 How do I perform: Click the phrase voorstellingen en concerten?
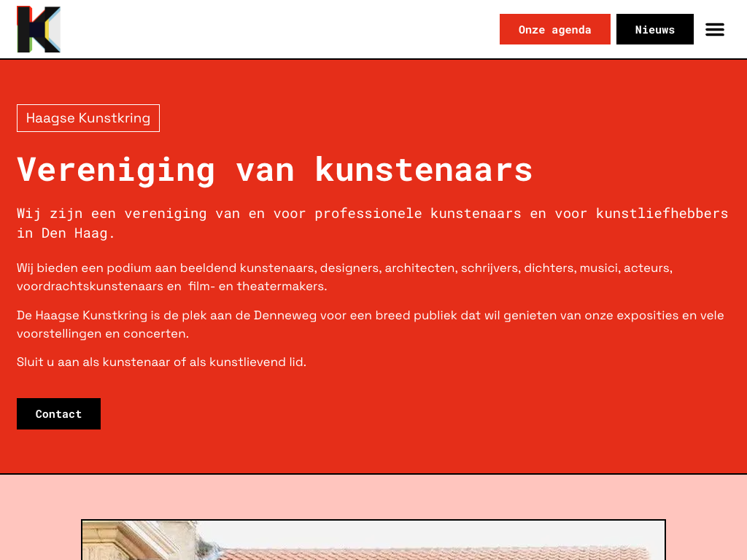click(102, 333)
